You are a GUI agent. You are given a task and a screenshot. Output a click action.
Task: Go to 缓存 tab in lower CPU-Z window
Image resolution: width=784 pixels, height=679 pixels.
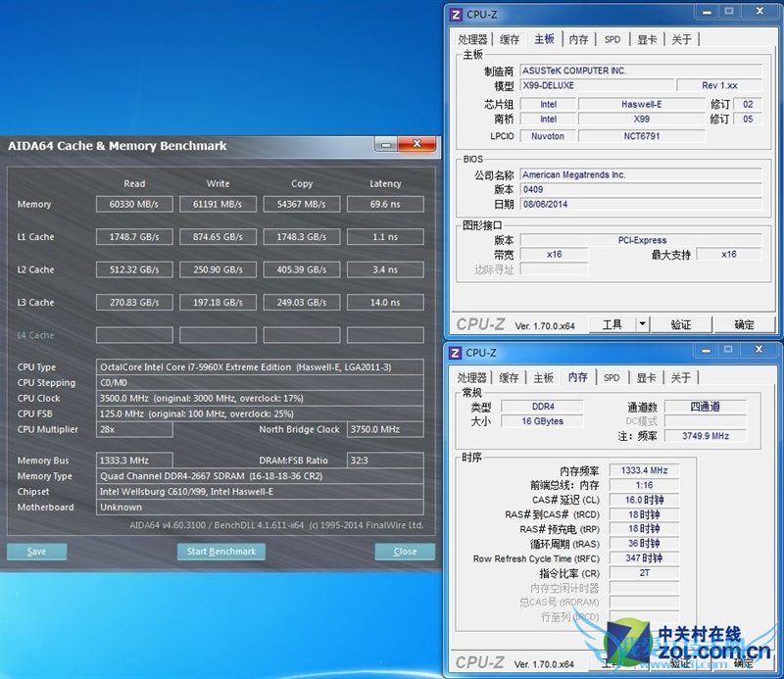[510, 377]
